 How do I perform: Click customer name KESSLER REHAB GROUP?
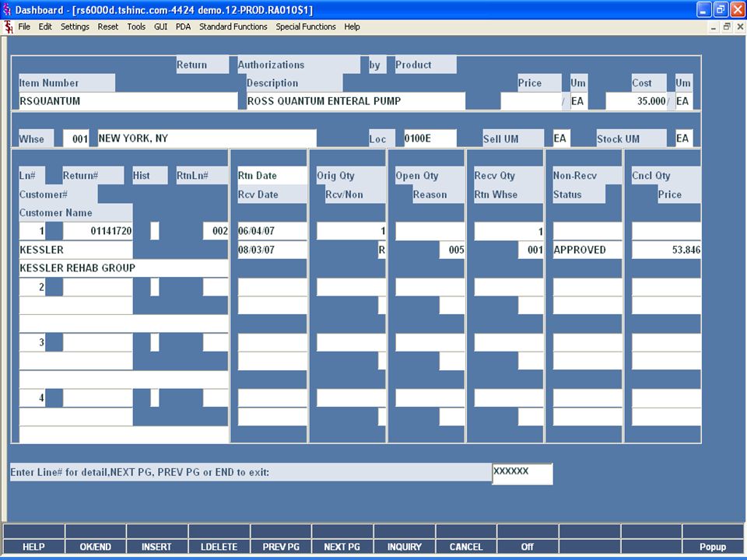click(124, 268)
